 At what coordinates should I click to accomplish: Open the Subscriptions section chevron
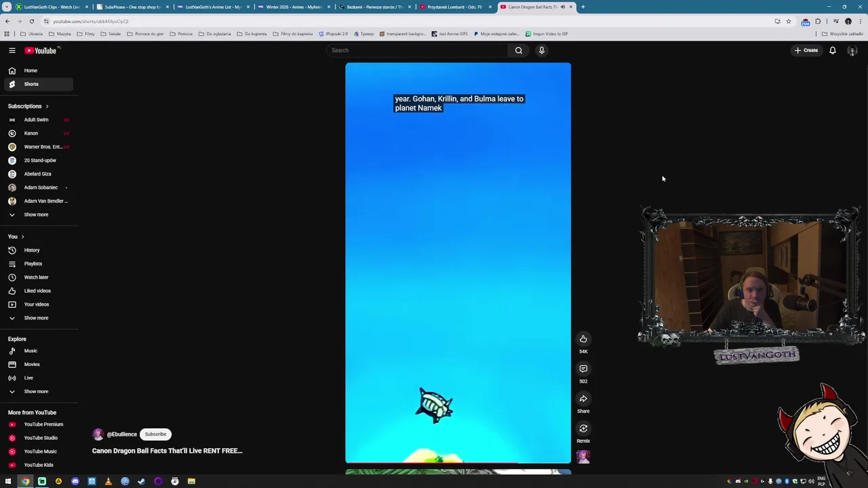point(47,106)
